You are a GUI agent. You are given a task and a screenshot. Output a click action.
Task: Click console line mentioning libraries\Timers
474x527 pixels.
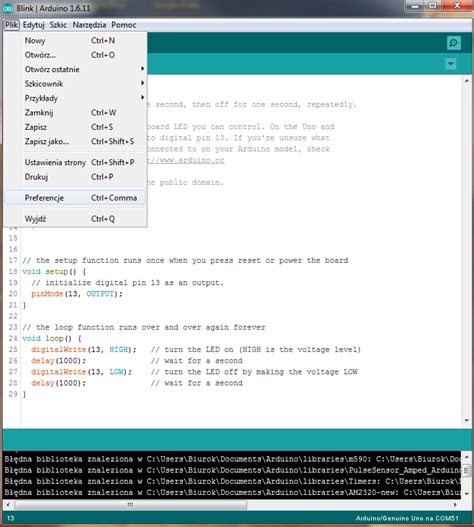(x=232, y=481)
